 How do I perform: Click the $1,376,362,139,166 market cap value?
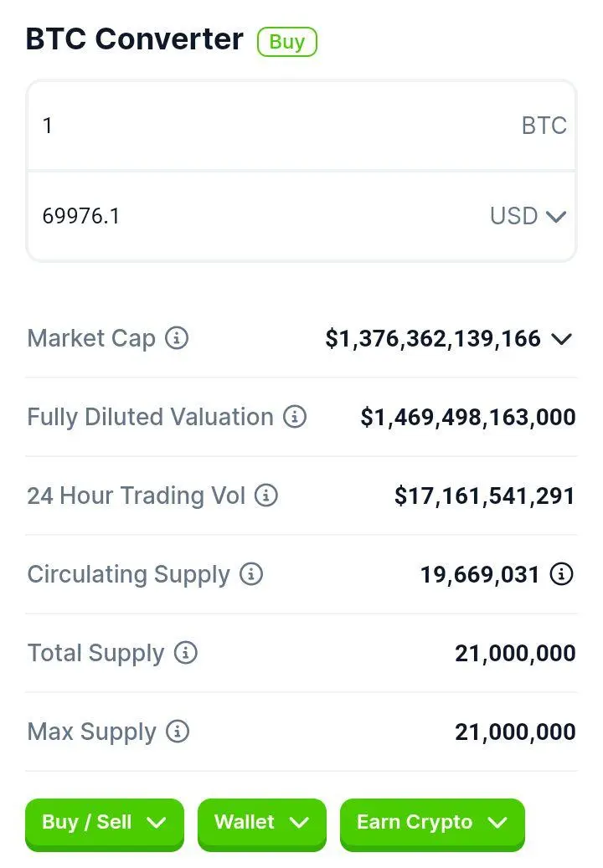click(x=432, y=338)
